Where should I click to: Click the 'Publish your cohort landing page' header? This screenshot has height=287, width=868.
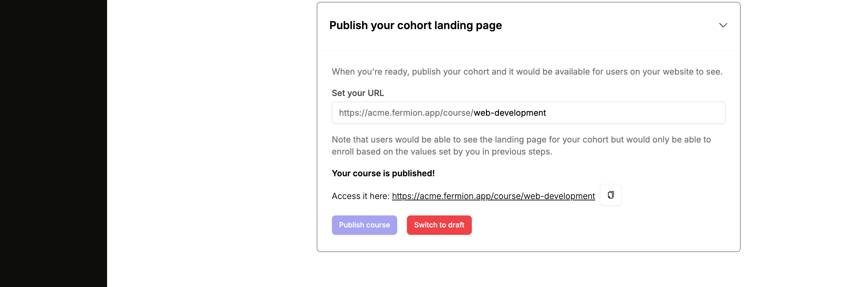coord(415,25)
